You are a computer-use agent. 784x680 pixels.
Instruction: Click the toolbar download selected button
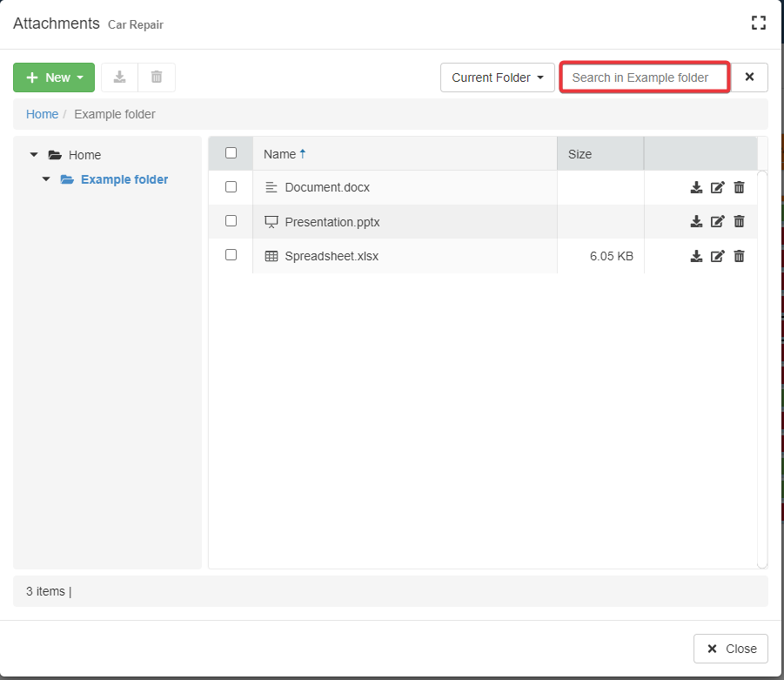point(120,77)
